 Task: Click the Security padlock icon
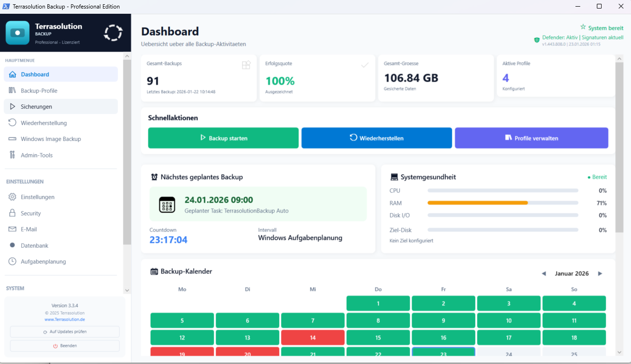click(12, 213)
